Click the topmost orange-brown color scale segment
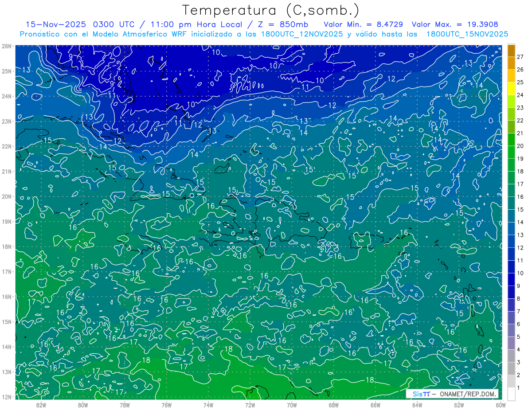The image size is (532, 411). [511, 51]
